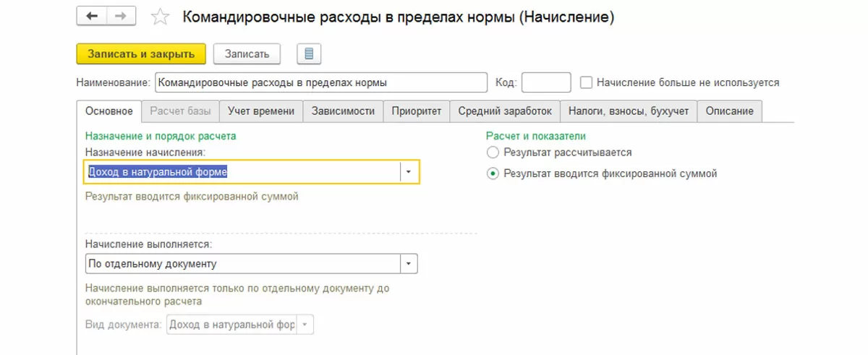The width and height of the screenshot is (868, 355).
Task: Focus the 'Код' input field
Action: pyautogui.click(x=546, y=82)
